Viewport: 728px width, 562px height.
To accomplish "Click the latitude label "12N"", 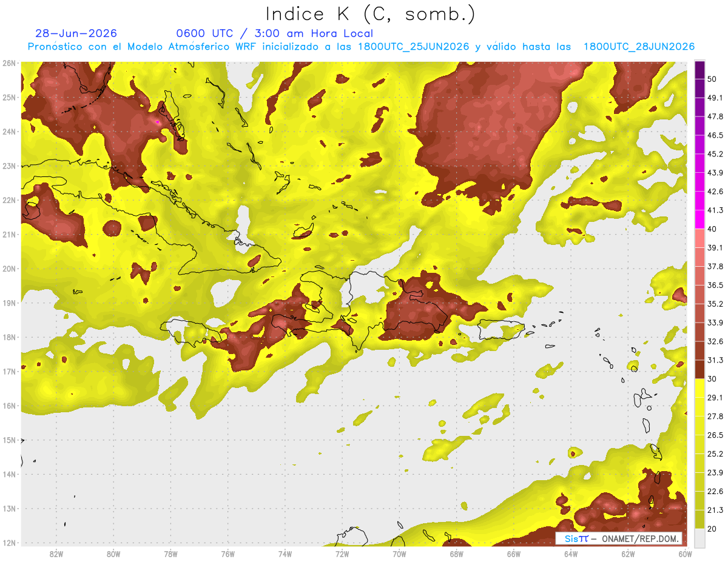I will click(x=8, y=543).
